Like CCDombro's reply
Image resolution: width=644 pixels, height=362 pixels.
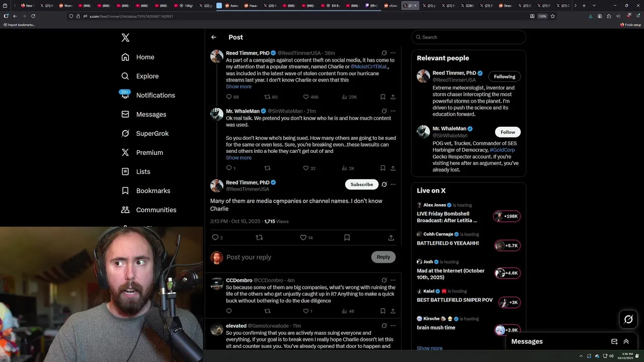[305, 311]
